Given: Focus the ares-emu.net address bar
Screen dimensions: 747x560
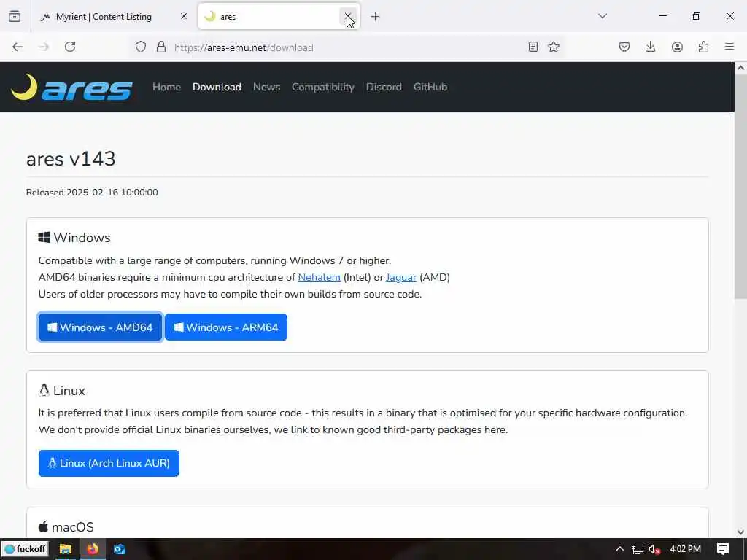Looking at the screenshot, I should (348, 47).
